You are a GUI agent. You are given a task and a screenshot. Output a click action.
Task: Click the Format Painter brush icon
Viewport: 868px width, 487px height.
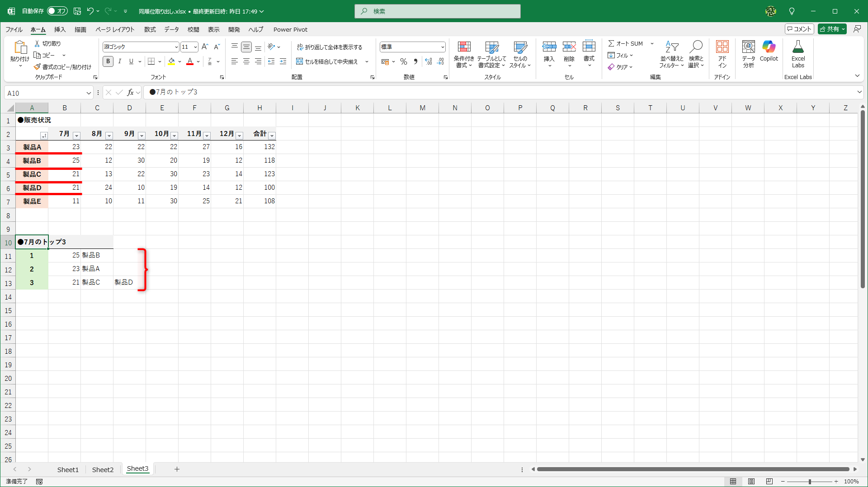(38, 67)
